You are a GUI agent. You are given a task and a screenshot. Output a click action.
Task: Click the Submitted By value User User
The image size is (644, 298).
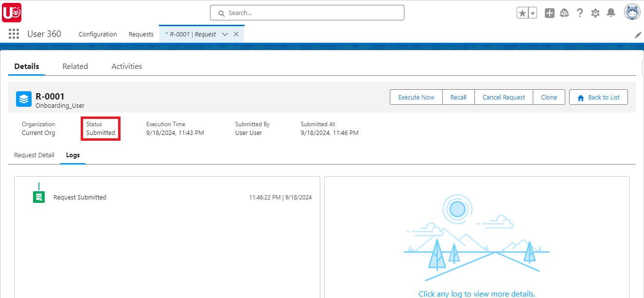click(248, 133)
